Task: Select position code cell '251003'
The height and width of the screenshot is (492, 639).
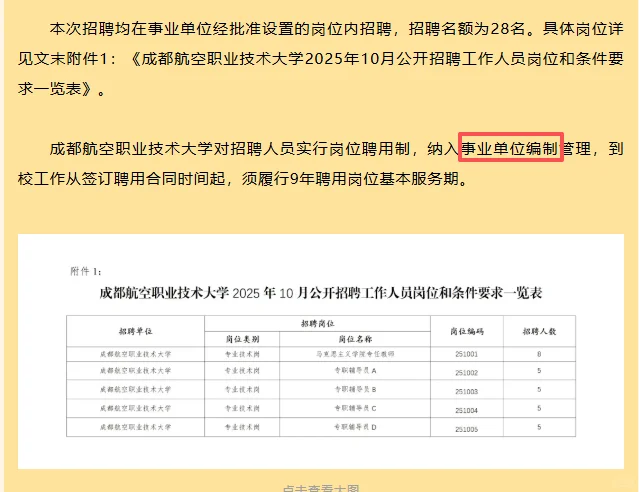Action: point(467,391)
